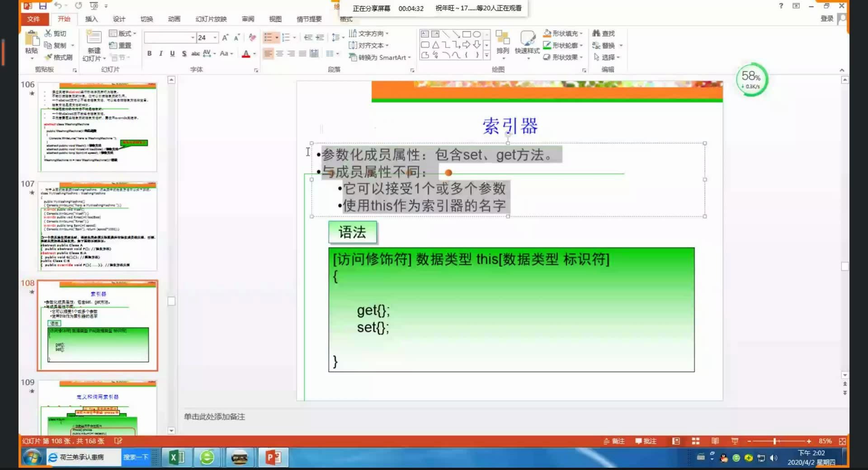Switch to reading view in status bar

click(x=715, y=441)
